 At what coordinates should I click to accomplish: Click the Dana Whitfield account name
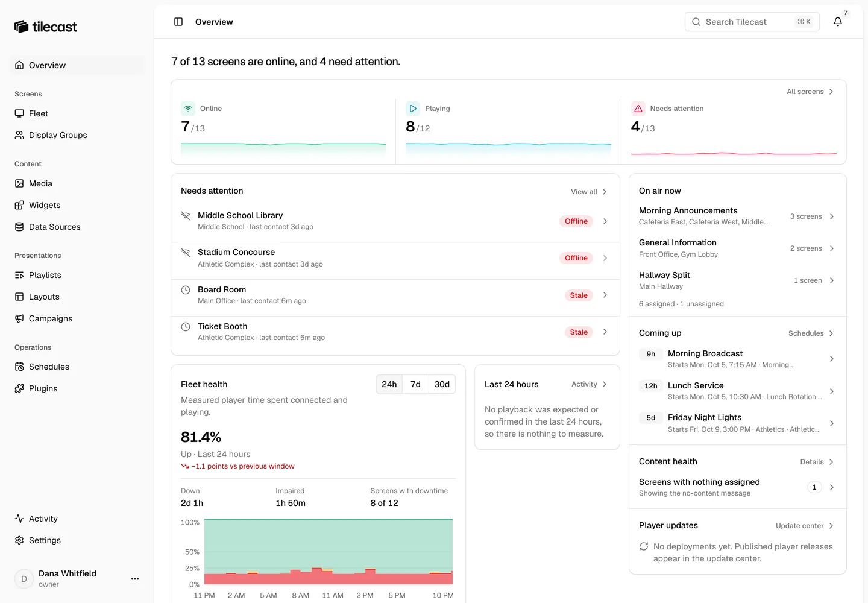[x=68, y=573]
